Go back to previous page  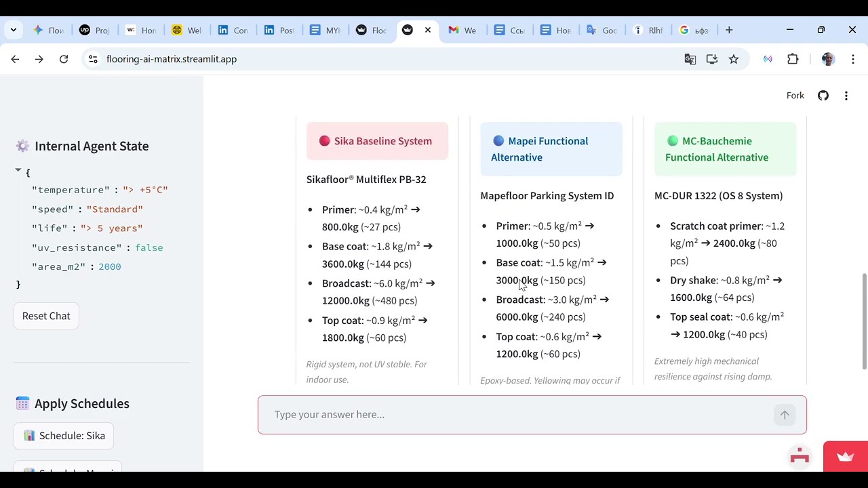[x=15, y=59]
